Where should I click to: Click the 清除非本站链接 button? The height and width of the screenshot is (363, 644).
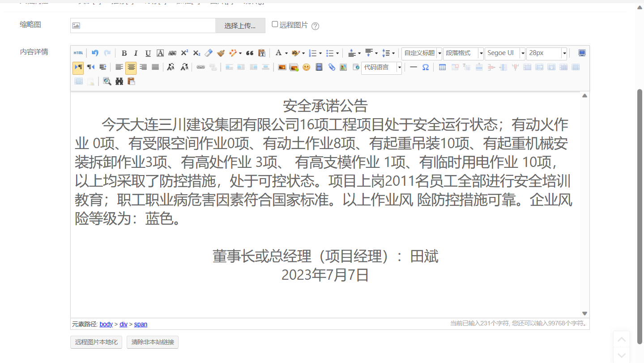click(x=153, y=342)
